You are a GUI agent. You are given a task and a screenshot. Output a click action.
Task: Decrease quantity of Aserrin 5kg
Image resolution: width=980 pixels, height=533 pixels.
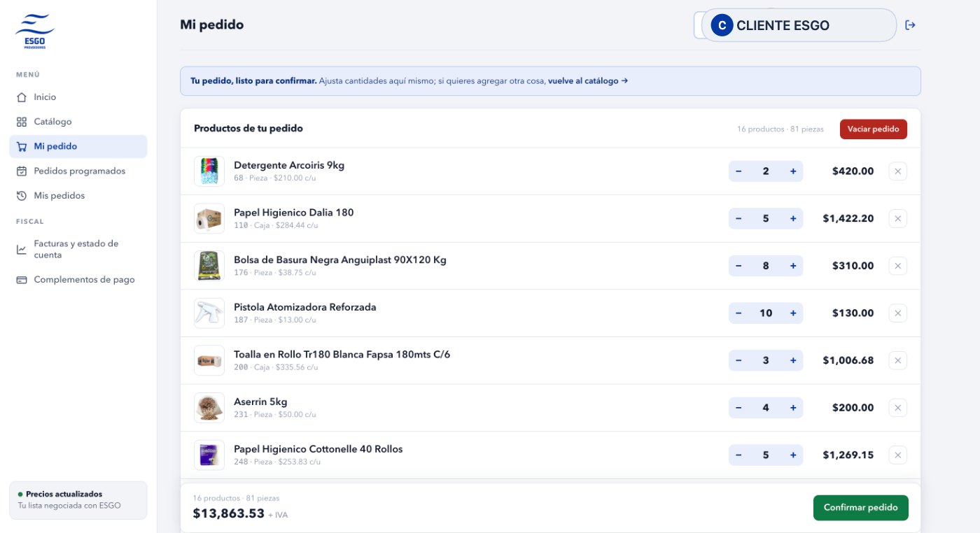(738, 408)
